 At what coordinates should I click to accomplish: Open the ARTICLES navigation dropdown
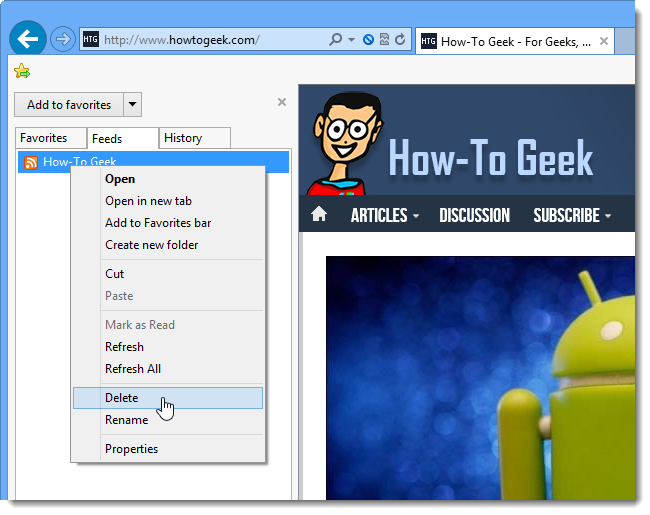(385, 215)
